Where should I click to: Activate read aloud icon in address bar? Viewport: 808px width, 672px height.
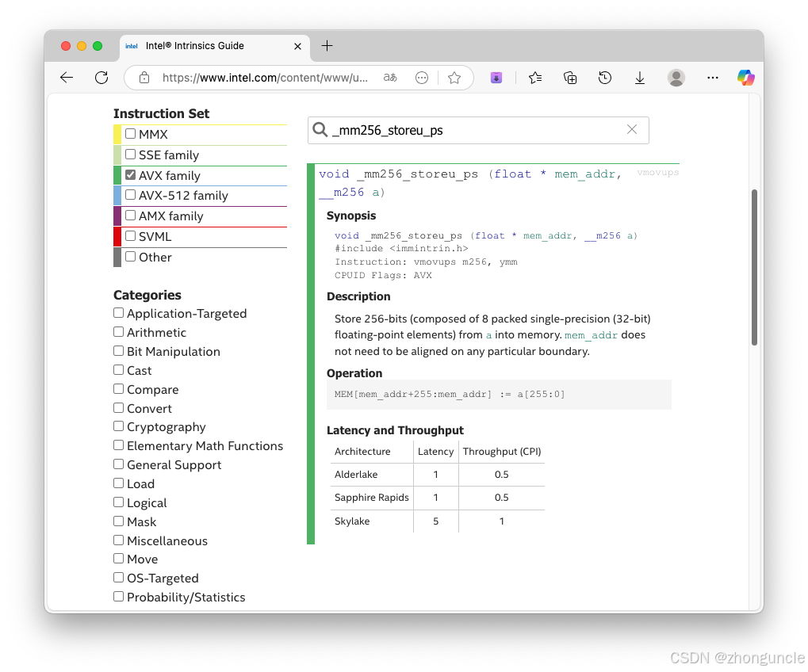(x=389, y=78)
